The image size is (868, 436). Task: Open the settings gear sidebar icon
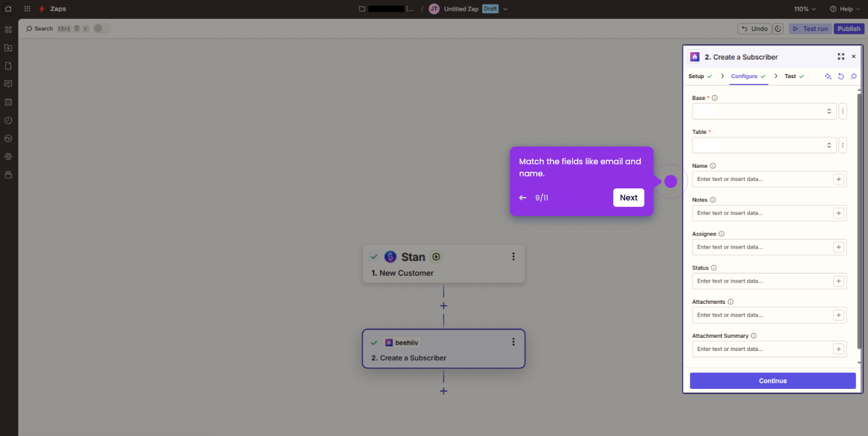pos(8,156)
